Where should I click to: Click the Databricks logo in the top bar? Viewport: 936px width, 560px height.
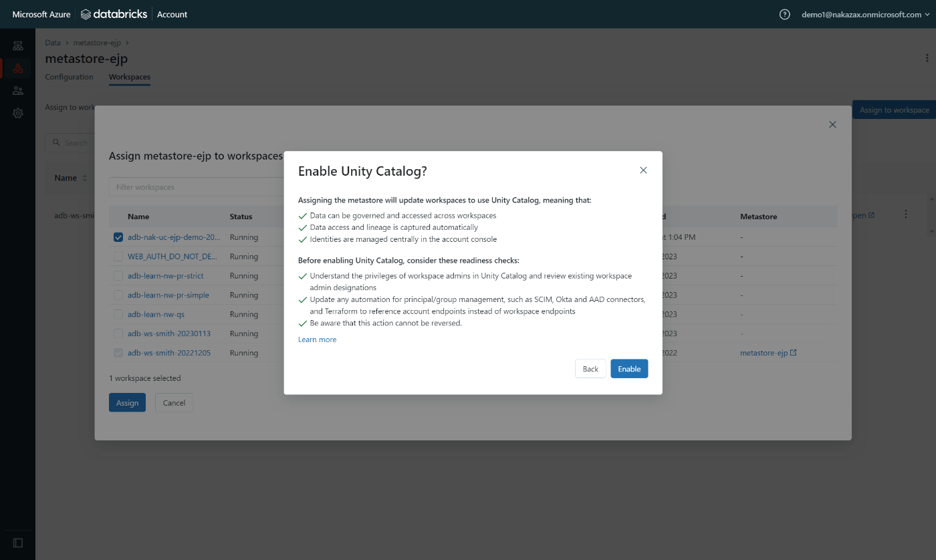click(114, 13)
